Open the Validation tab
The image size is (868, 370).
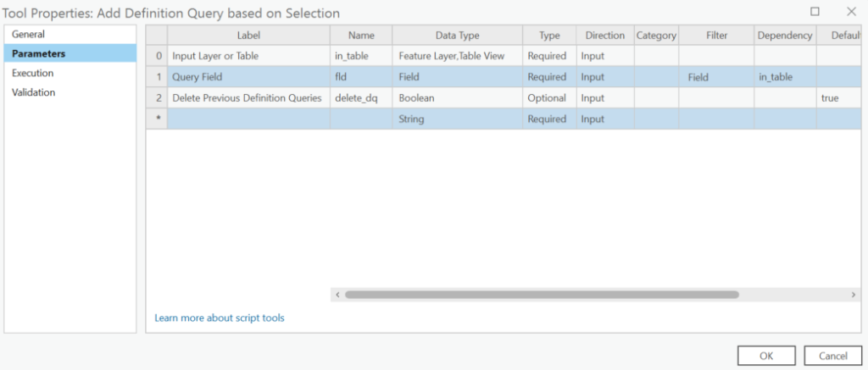point(70,92)
